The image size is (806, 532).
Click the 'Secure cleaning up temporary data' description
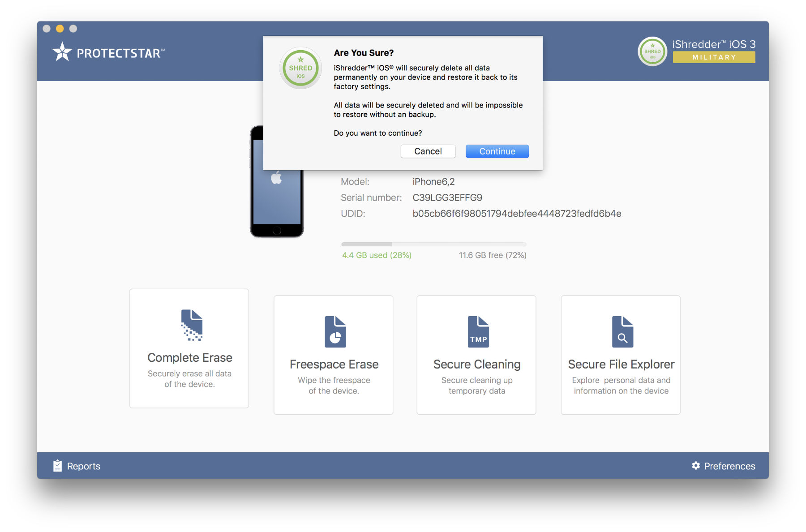pos(477,386)
